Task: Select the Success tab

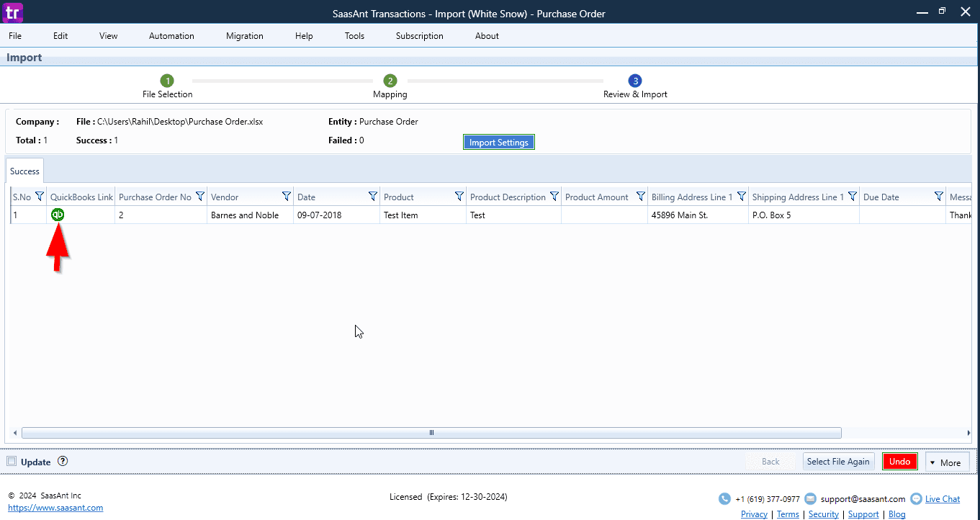Action: pyautogui.click(x=24, y=171)
